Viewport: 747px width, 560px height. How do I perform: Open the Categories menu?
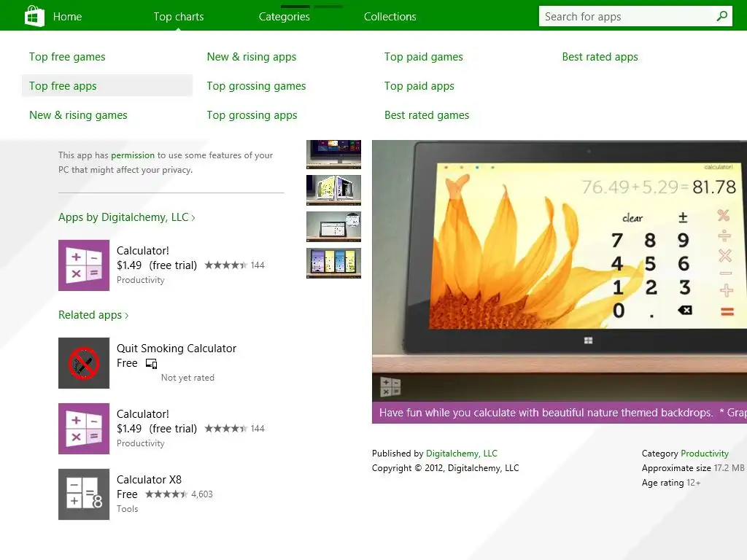(x=285, y=17)
